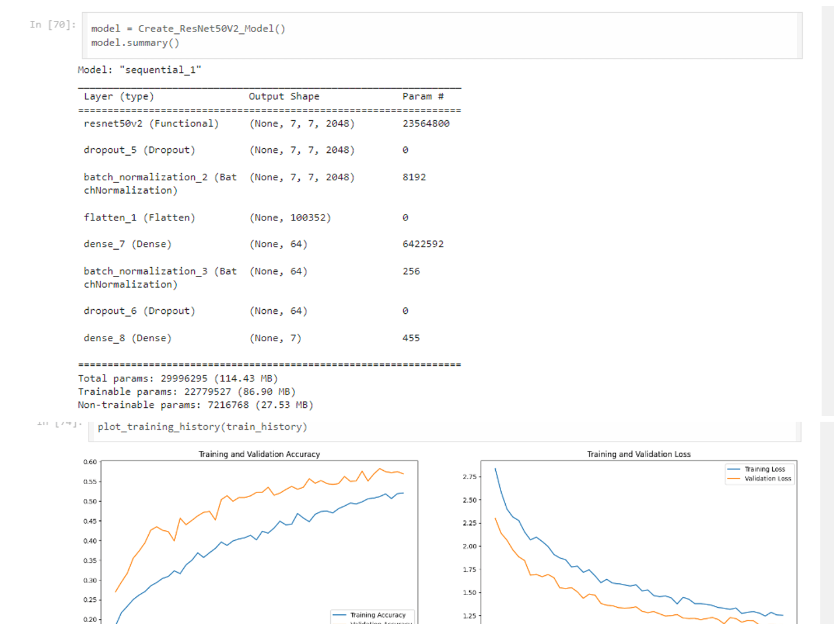Click the 2.00 tick on loss axis

(470, 546)
